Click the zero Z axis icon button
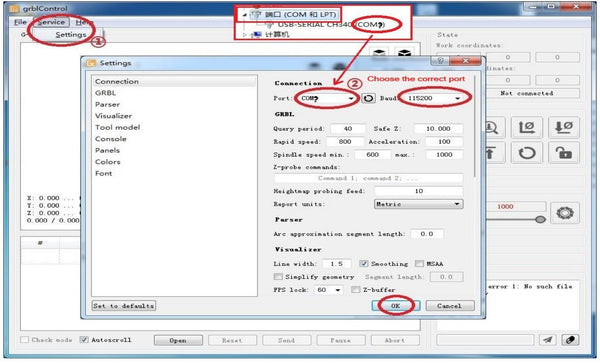The width and height of the screenshot is (600, 363). [564, 127]
